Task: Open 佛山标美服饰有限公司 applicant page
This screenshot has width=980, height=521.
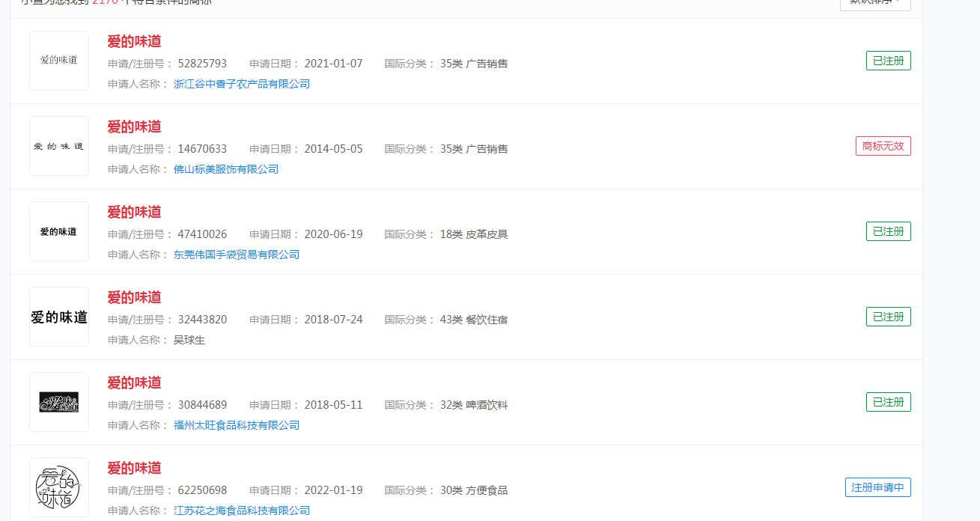Action: click(225, 169)
